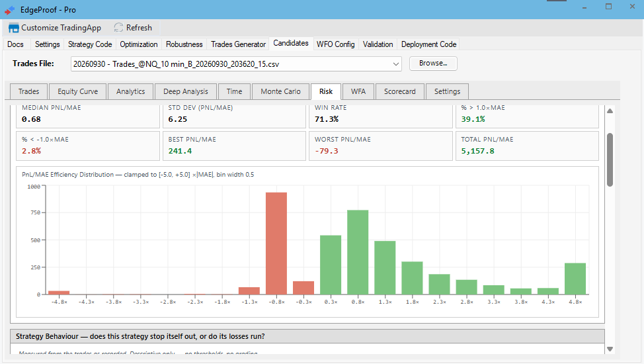
Task: Open the Trades sub-tab
Action: click(28, 92)
